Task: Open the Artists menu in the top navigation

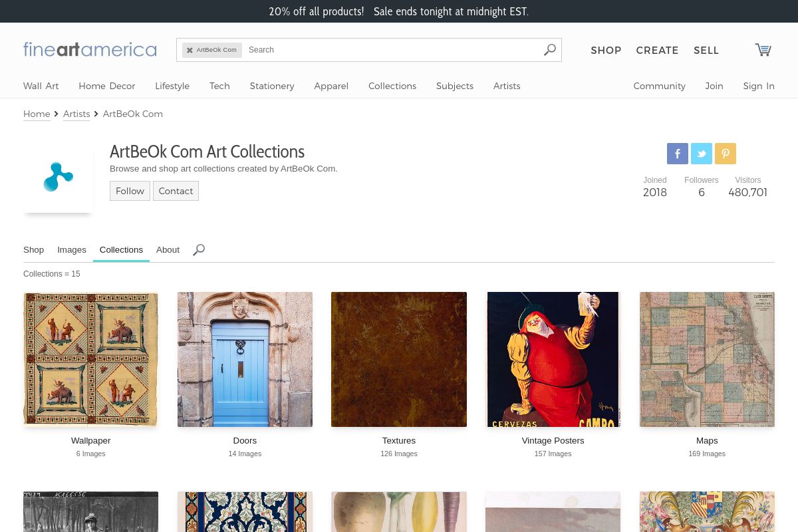Action: point(507,86)
